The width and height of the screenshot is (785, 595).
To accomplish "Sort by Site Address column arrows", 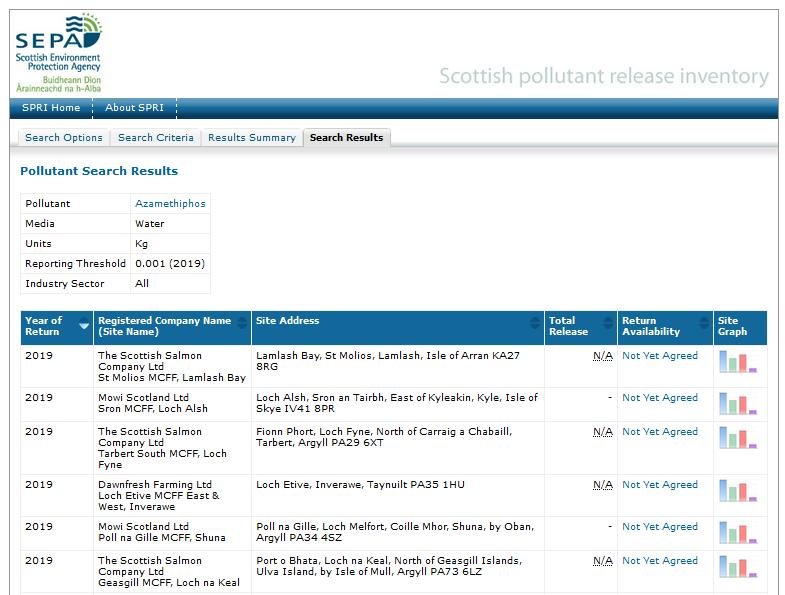I will click(x=535, y=323).
